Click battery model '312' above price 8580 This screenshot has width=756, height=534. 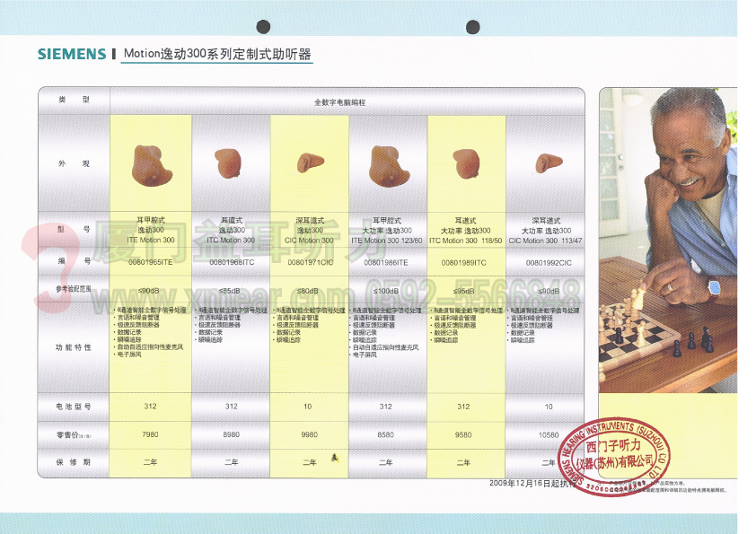(386, 407)
